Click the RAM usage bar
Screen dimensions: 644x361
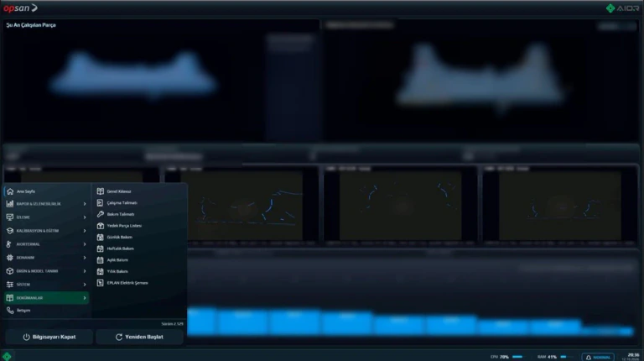[565, 357]
